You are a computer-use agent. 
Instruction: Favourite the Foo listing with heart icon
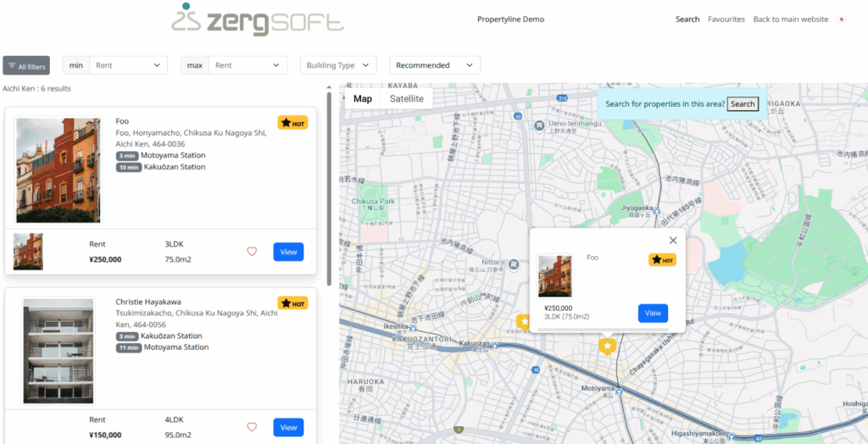click(252, 252)
